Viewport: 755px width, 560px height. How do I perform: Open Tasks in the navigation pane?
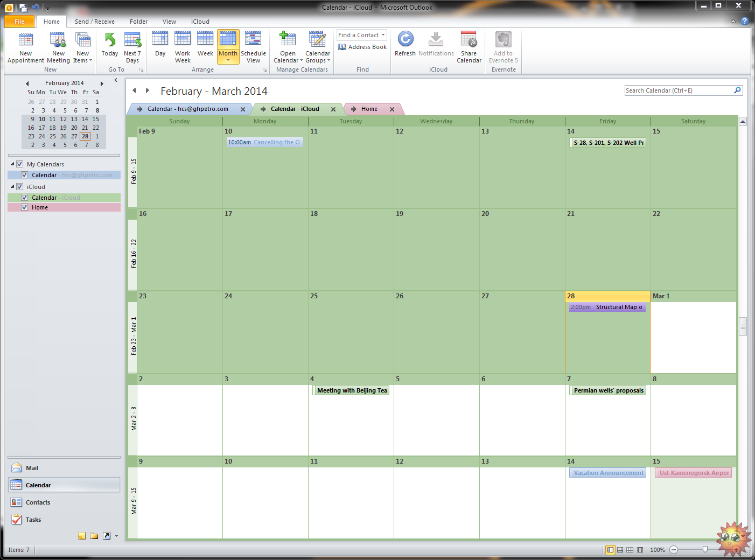tap(64, 520)
